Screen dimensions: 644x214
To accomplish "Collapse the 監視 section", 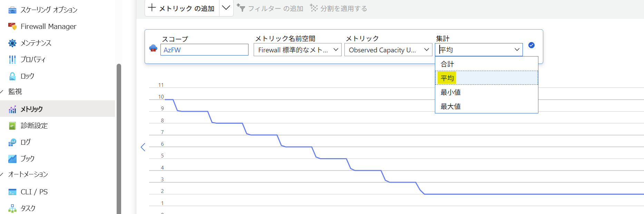I will point(2,92).
